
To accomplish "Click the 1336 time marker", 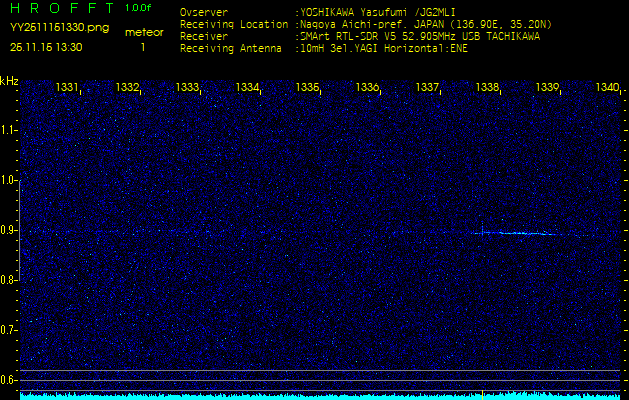I will point(368,88).
